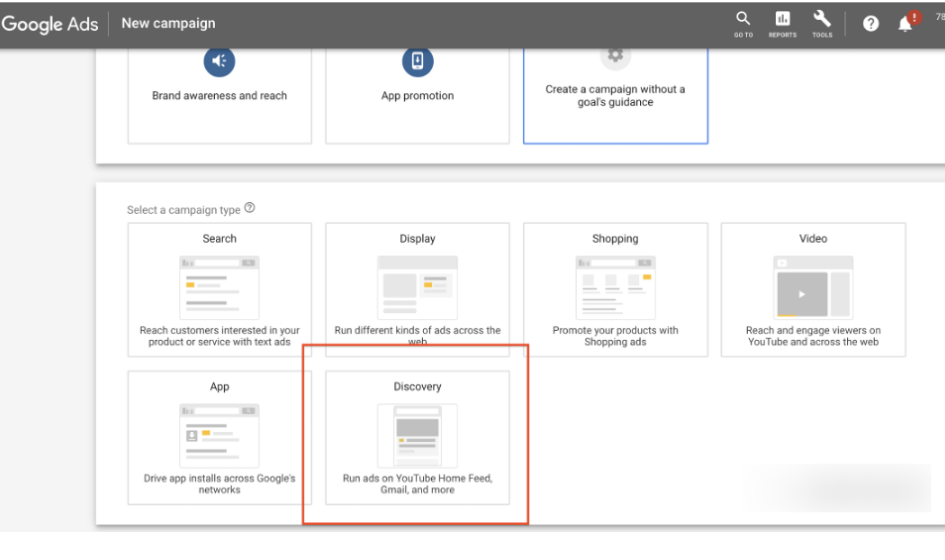The width and height of the screenshot is (945, 560).
Task: Choose the App campaign type card
Action: point(219,438)
